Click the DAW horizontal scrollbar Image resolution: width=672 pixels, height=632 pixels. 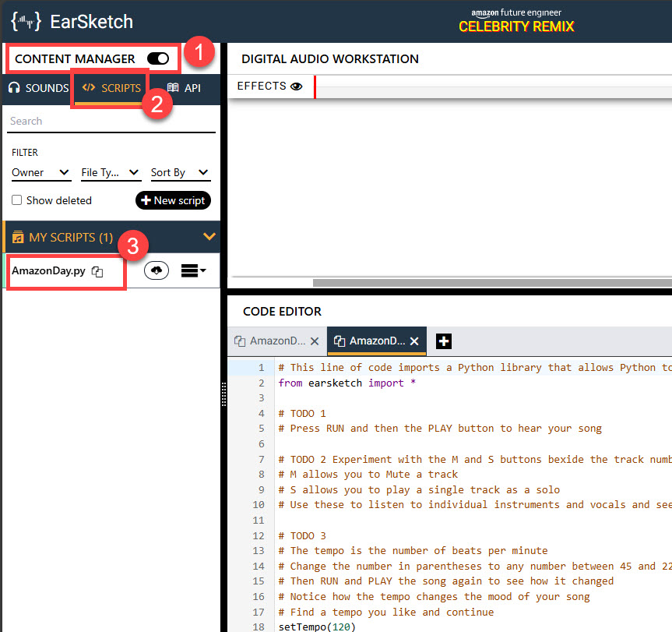492,283
